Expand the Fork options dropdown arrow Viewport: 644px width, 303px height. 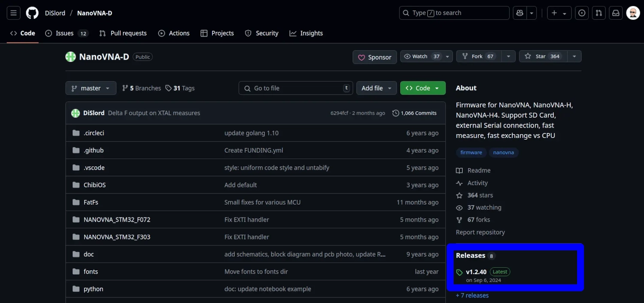508,56
